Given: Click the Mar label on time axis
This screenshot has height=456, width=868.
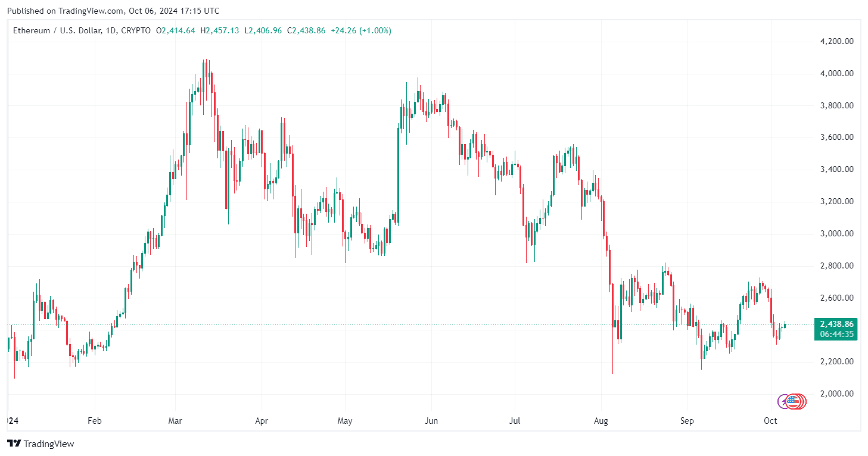Looking at the screenshot, I should click(x=175, y=421).
